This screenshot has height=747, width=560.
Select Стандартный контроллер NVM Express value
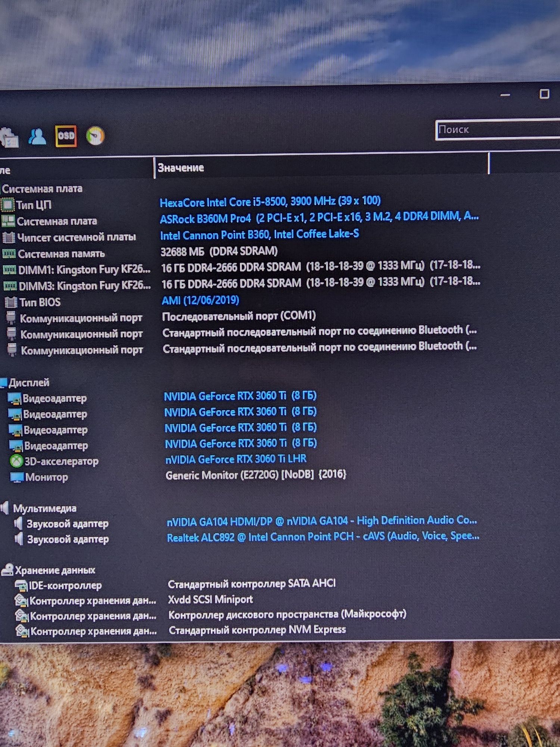(257, 630)
